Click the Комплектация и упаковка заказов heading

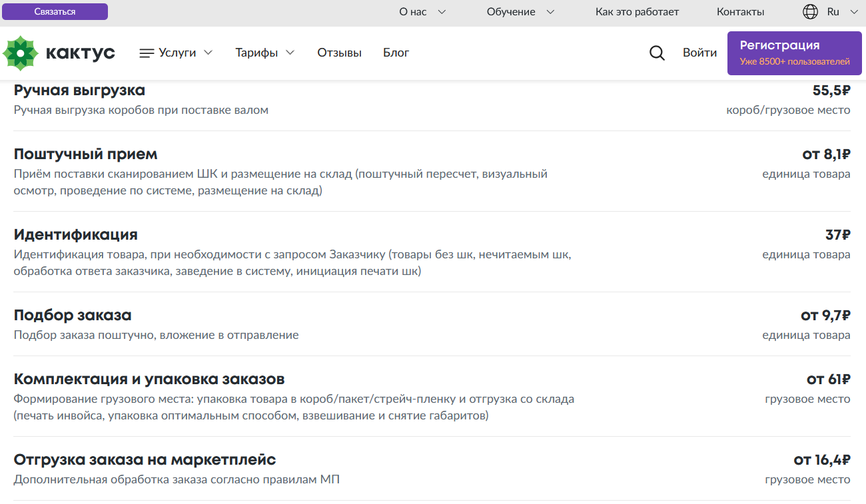point(149,379)
